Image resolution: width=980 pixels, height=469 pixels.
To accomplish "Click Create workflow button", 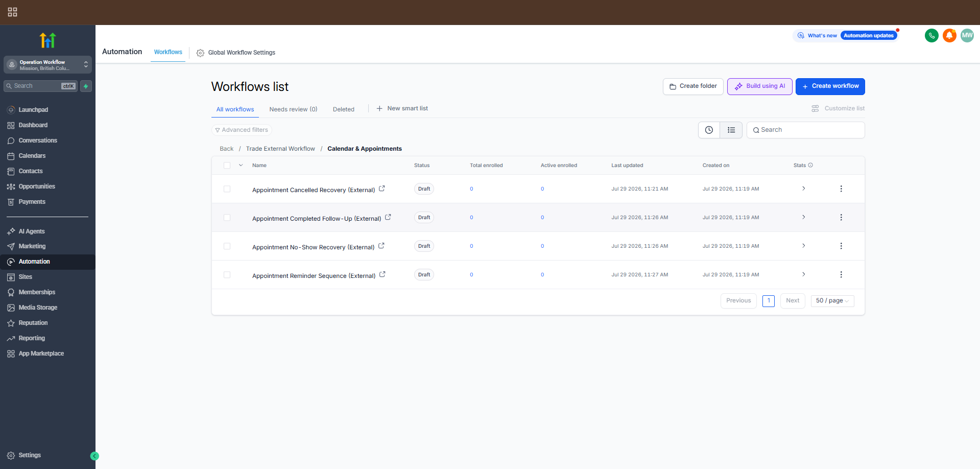I will coord(830,86).
